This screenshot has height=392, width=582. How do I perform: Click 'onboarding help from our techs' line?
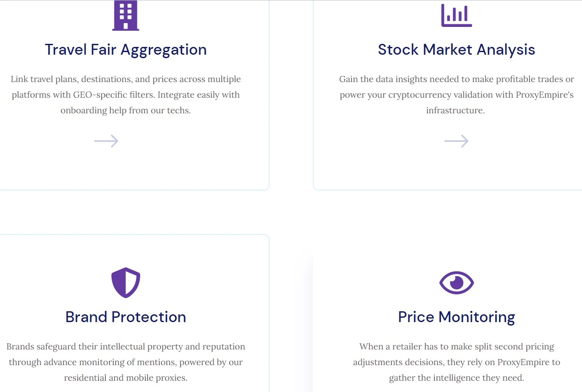pyautogui.click(x=125, y=111)
